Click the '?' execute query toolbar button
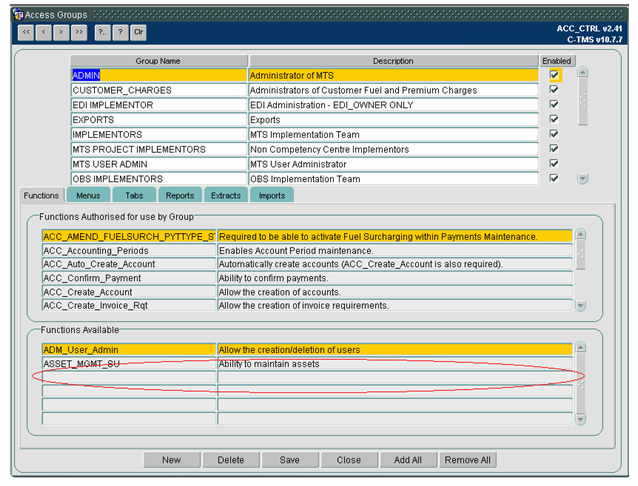Screen dimensions: 638x486 tap(120, 32)
